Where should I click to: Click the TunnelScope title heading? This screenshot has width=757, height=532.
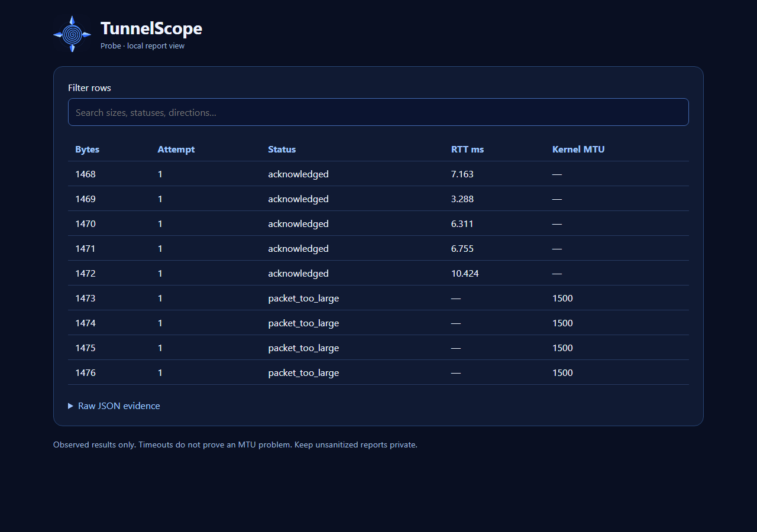pyautogui.click(x=151, y=28)
